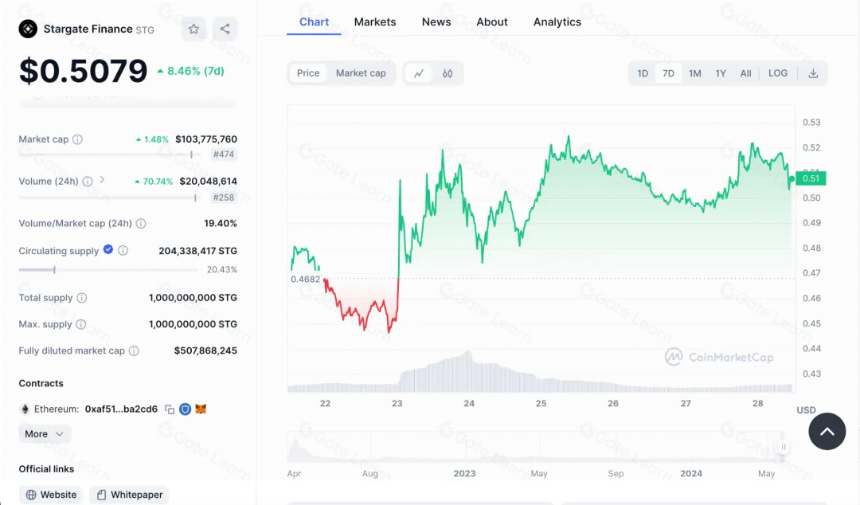Click volume rank #258 badge
This screenshot has width=860, height=505.
coord(224,197)
